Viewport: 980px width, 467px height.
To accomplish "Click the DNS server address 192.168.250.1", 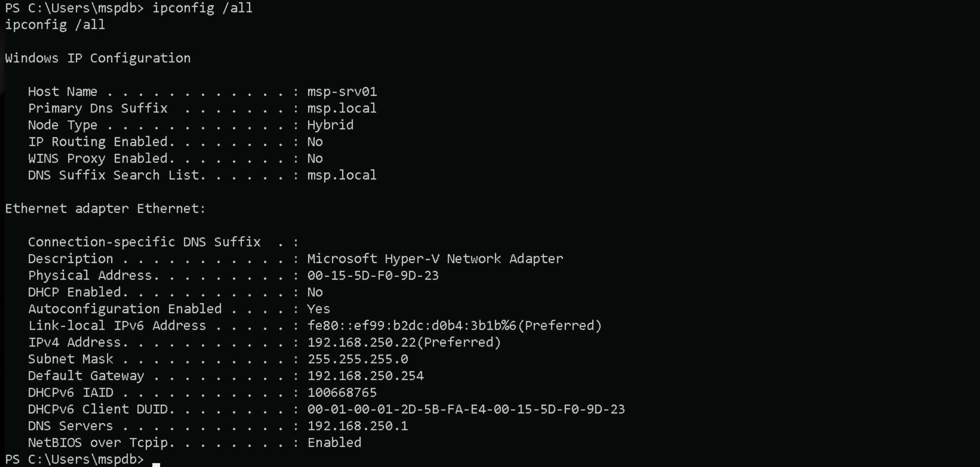I will [x=357, y=426].
